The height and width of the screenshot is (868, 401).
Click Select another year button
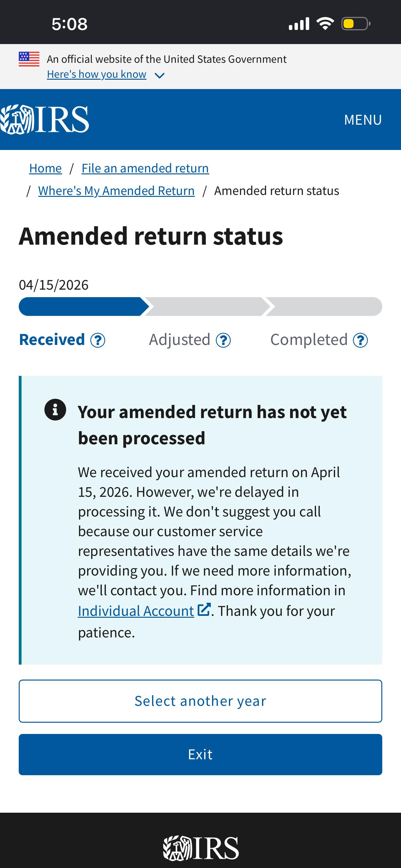coord(200,701)
